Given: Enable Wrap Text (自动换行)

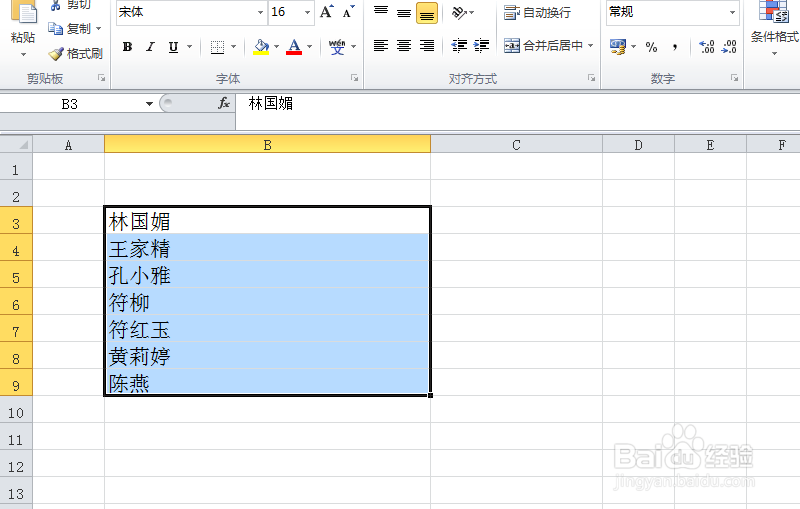Looking at the screenshot, I should tap(537, 12).
